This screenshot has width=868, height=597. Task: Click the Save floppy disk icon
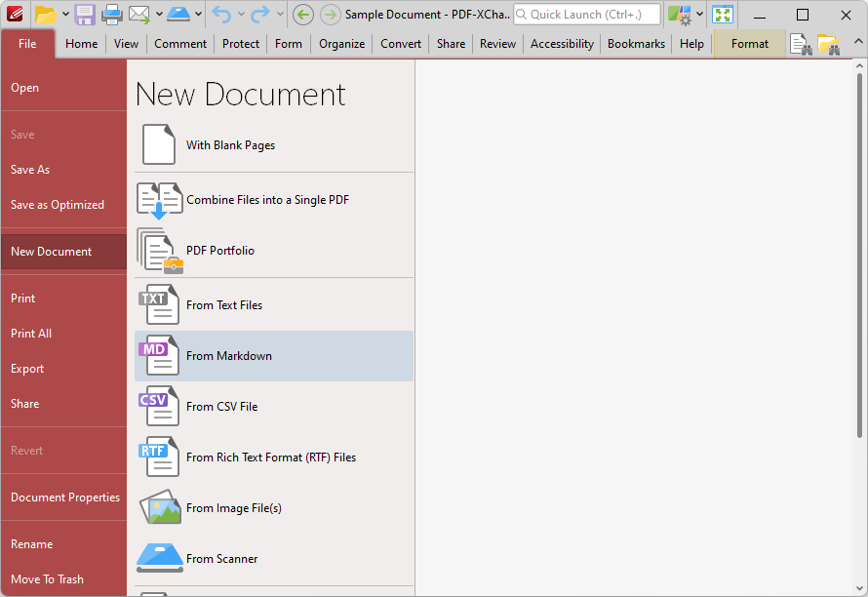pos(85,15)
